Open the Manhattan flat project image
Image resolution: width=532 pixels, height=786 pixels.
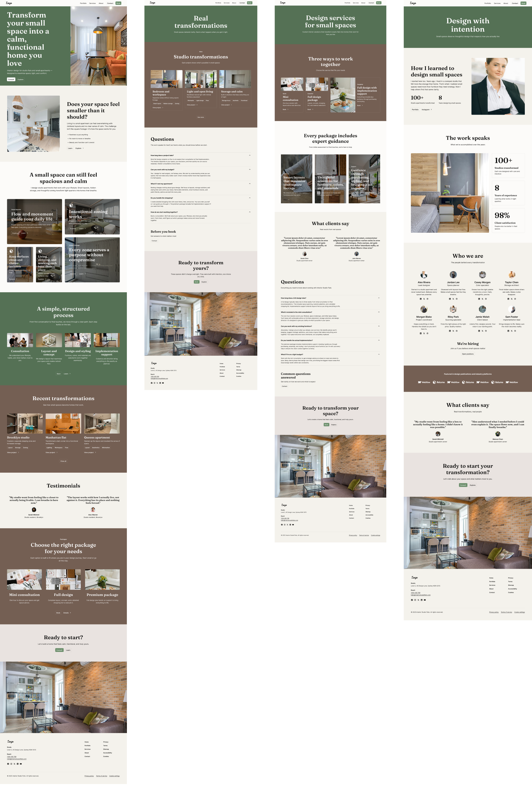(x=63, y=423)
